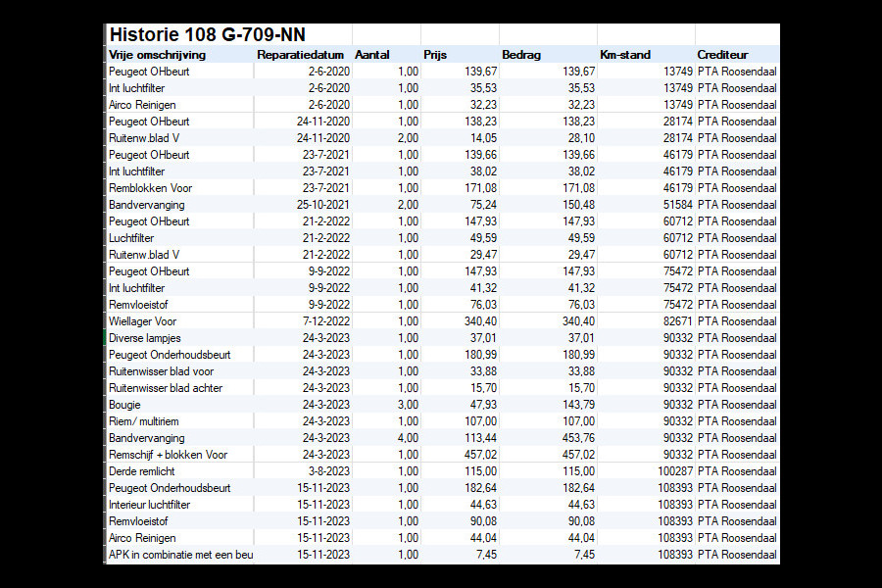This screenshot has width=882, height=588.
Task: Select the Prijs value '75,24'
Action: pos(484,205)
